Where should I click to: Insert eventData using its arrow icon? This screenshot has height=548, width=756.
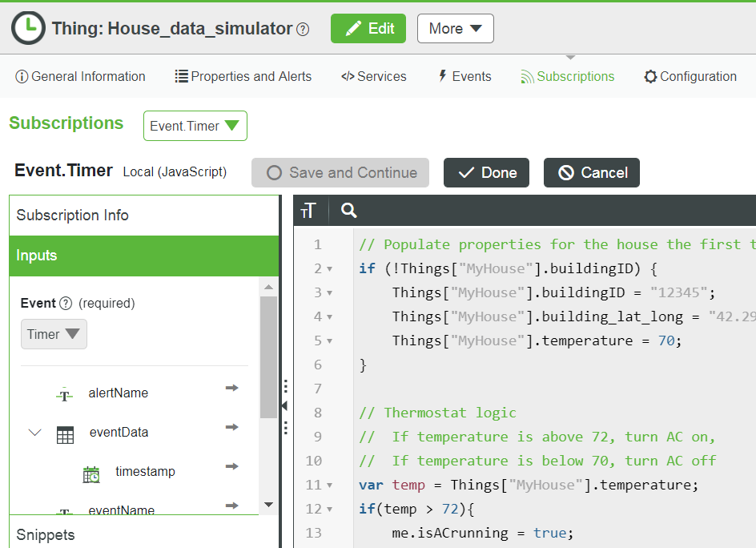tap(232, 428)
